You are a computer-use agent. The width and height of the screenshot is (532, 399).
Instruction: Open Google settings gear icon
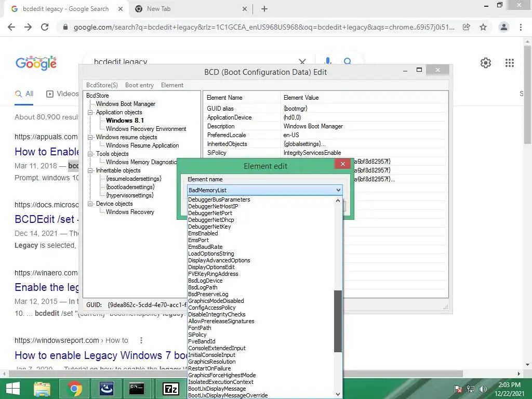[x=486, y=63]
